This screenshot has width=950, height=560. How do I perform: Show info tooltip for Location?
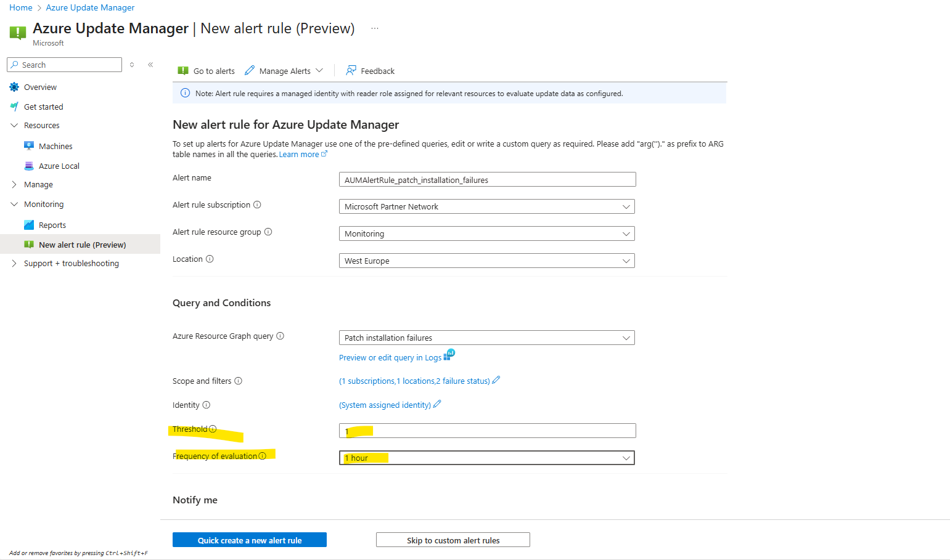(x=210, y=259)
